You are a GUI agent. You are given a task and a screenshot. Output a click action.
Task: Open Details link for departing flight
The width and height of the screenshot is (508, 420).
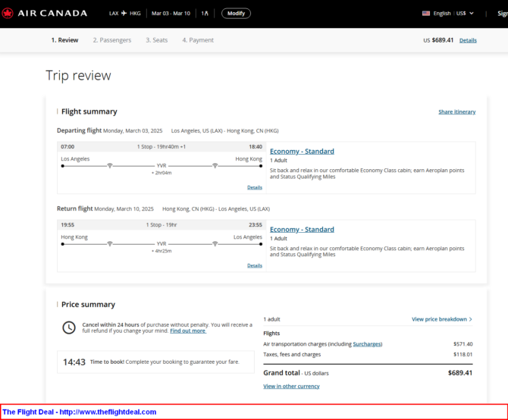coord(255,187)
